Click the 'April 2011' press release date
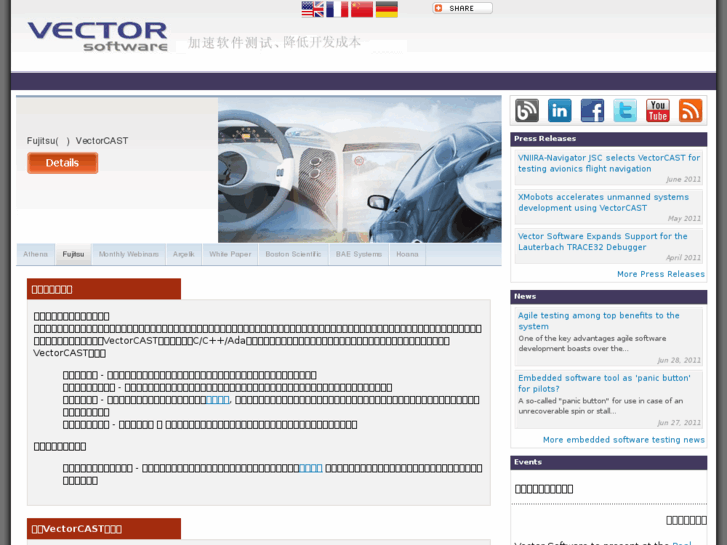Viewport: 727px width, 545px height. click(683, 258)
